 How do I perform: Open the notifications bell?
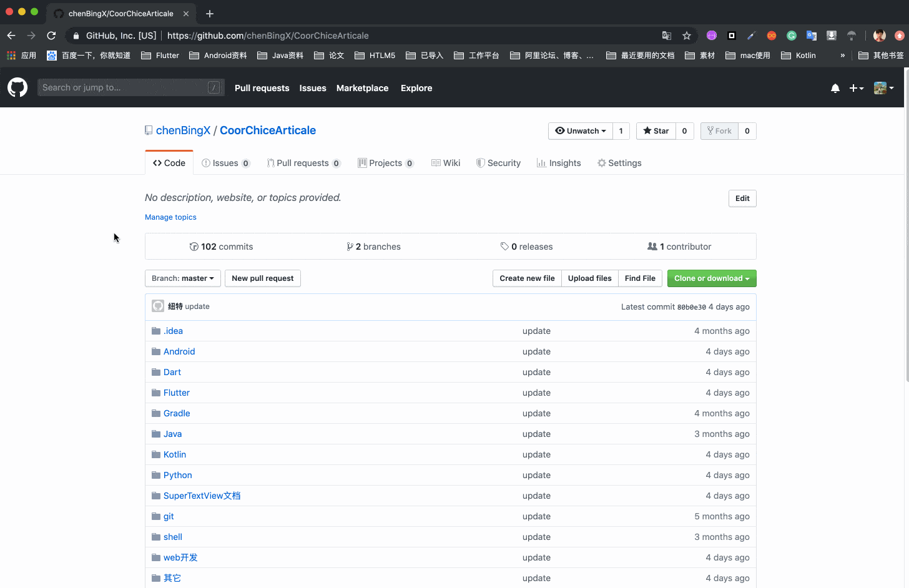coord(835,88)
